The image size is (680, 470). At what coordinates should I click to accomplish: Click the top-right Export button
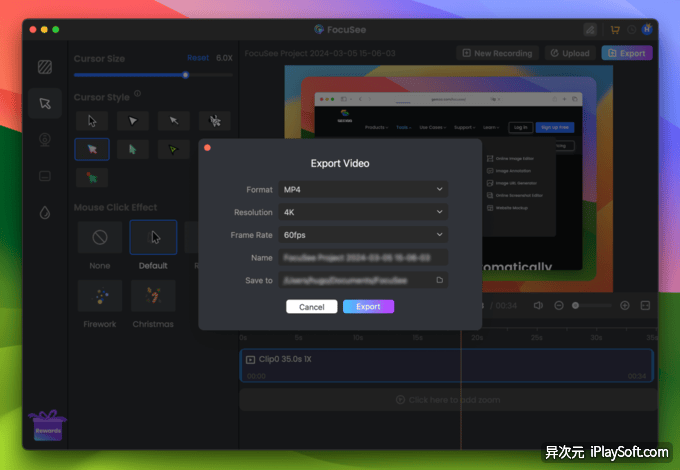point(627,53)
